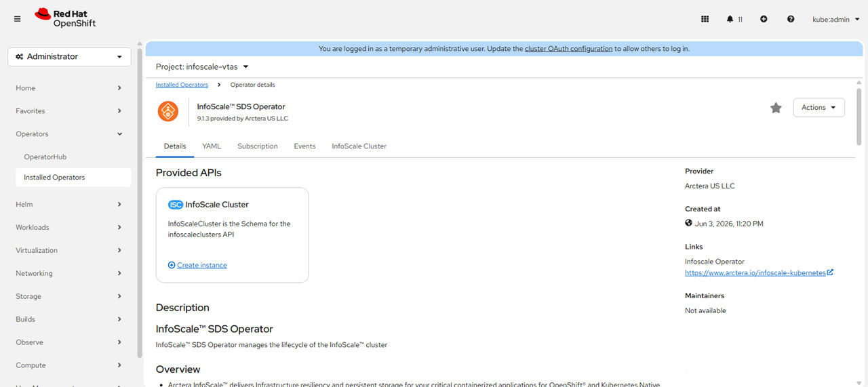Expand the Networking navigation section
This screenshot has width=868, height=387.
(69, 273)
